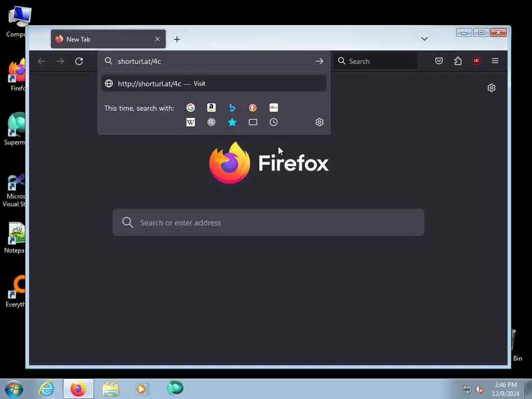Search bookmarks using the star icon

[x=232, y=122]
